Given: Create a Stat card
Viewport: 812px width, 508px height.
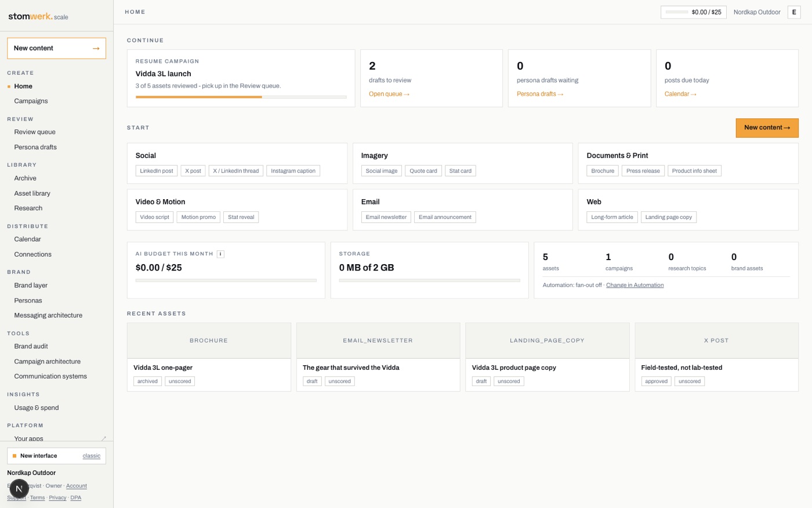Looking at the screenshot, I should (x=461, y=171).
